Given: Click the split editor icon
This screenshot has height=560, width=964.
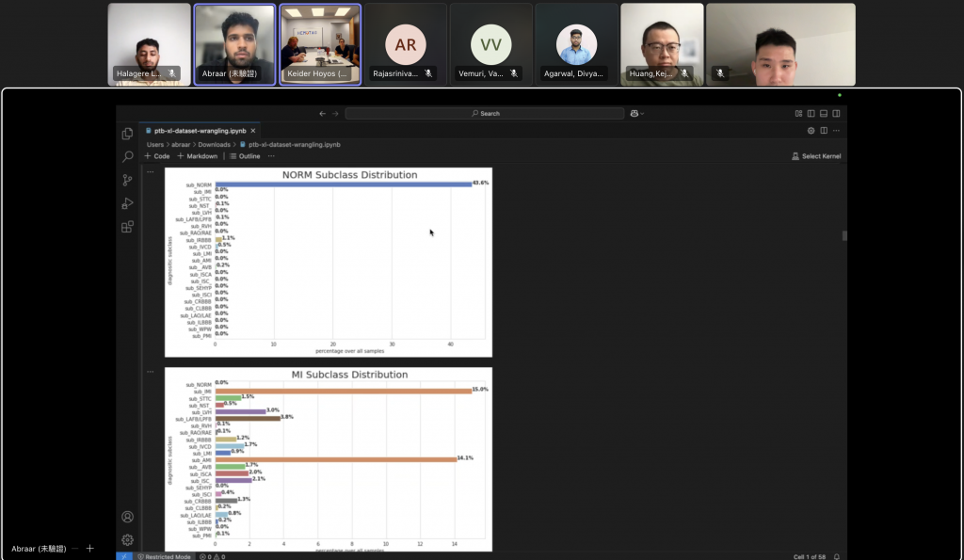Looking at the screenshot, I should (824, 131).
